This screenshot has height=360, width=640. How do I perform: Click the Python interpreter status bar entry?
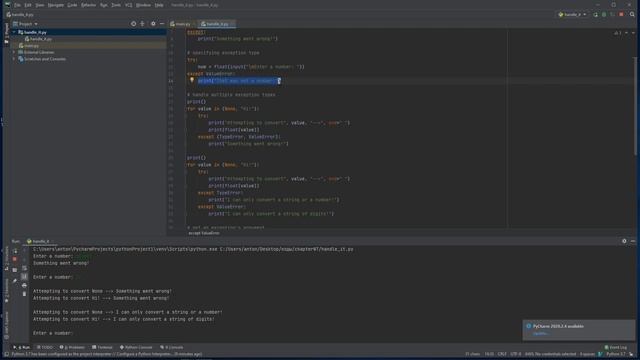(616, 354)
